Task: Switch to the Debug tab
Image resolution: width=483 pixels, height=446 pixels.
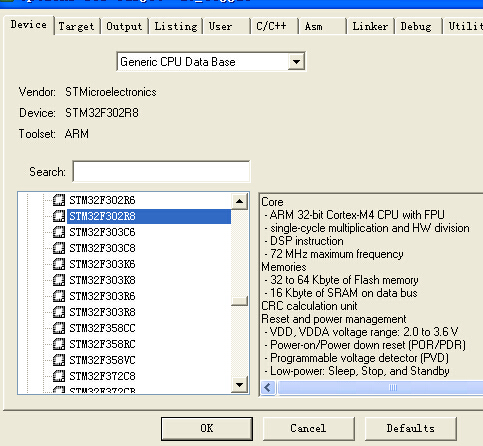Action: 418,26
